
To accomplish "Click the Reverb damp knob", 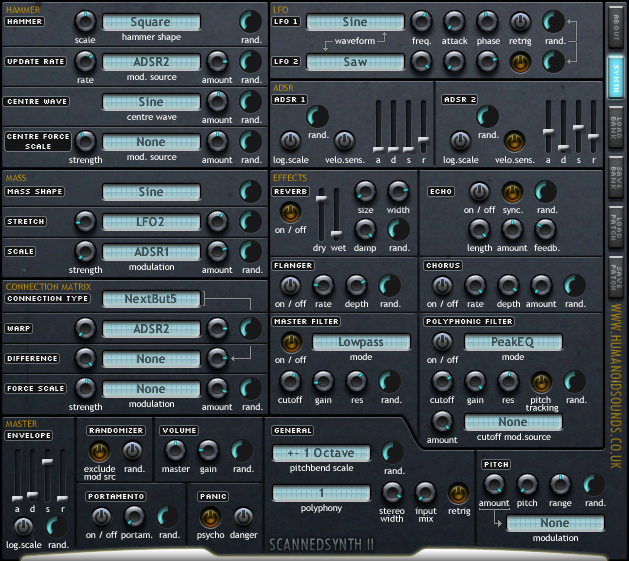I will 365,230.
